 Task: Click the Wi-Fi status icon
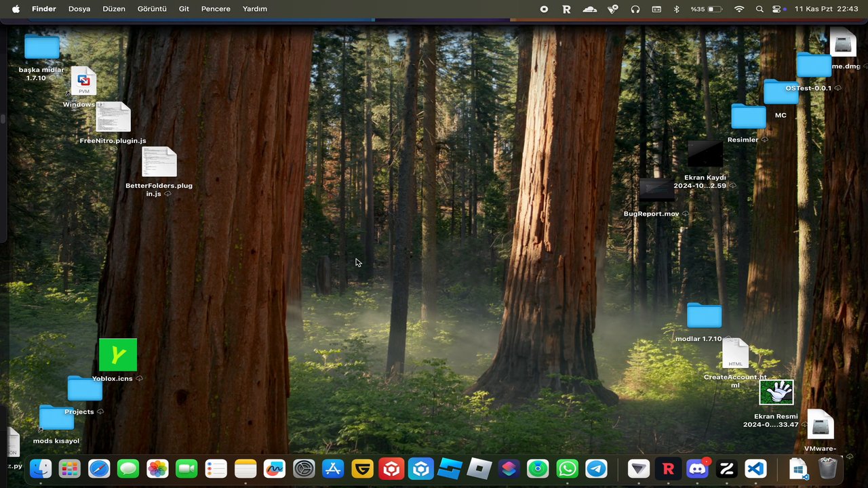[x=739, y=9]
